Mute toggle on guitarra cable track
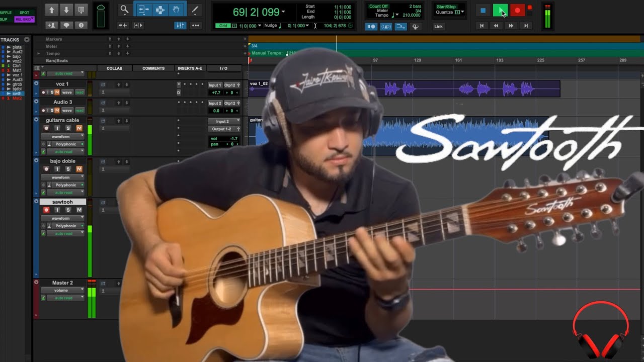Screen dimensions: 644x362 pyautogui.click(x=79, y=128)
